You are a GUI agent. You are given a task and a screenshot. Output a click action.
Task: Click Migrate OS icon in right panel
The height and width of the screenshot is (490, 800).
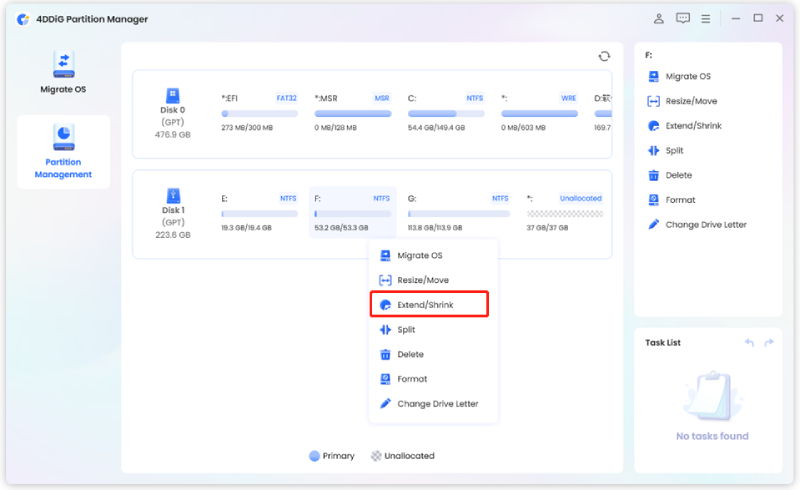[654, 77]
